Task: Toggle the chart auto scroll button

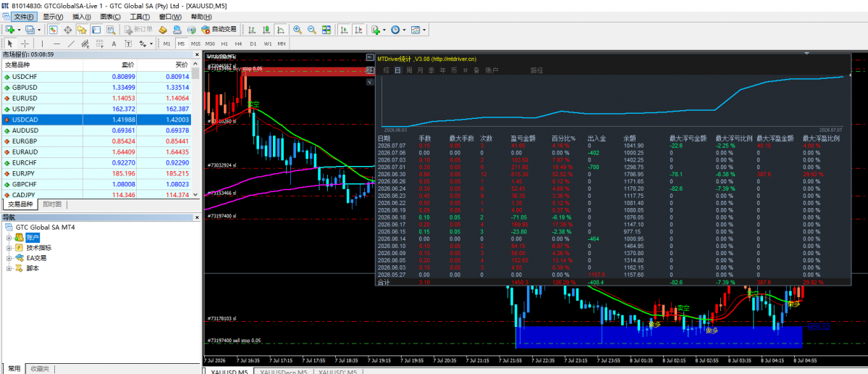Action: pyautogui.click(x=344, y=30)
